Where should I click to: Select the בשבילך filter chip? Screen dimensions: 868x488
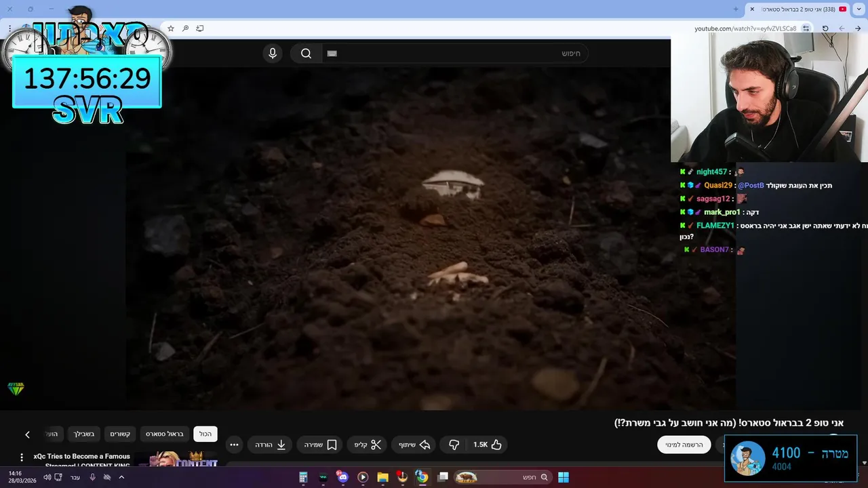point(84,434)
